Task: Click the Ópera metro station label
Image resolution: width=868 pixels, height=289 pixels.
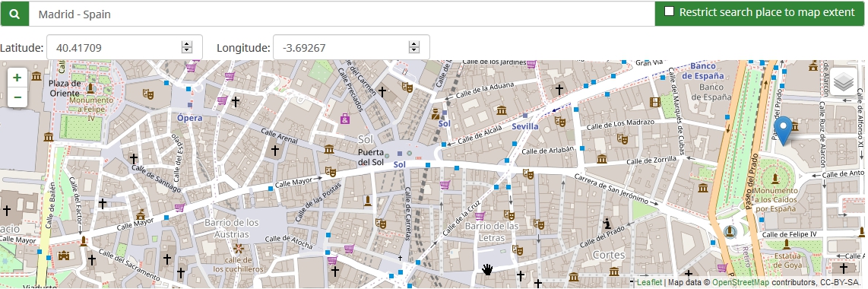Action: click(190, 118)
